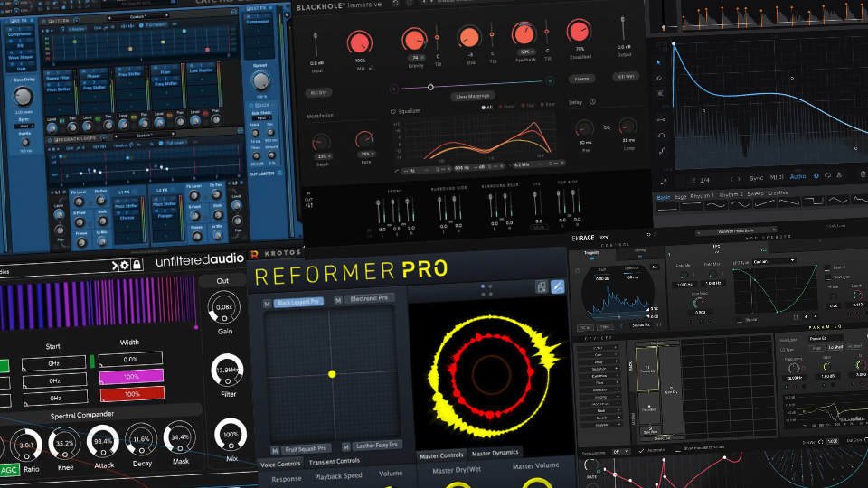
Task: Open the LFO Type dropdown in Enrage
Action: coord(773,261)
